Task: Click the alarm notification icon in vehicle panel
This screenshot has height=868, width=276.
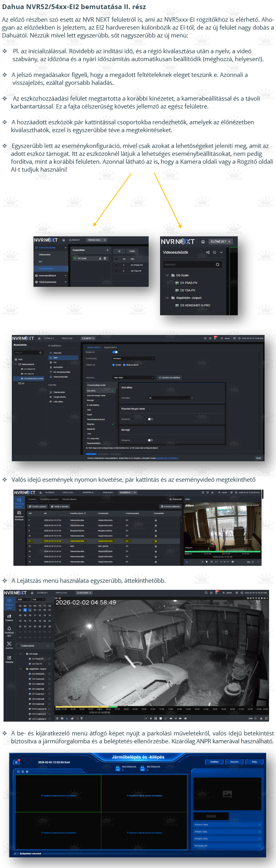Action: [17, 762]
